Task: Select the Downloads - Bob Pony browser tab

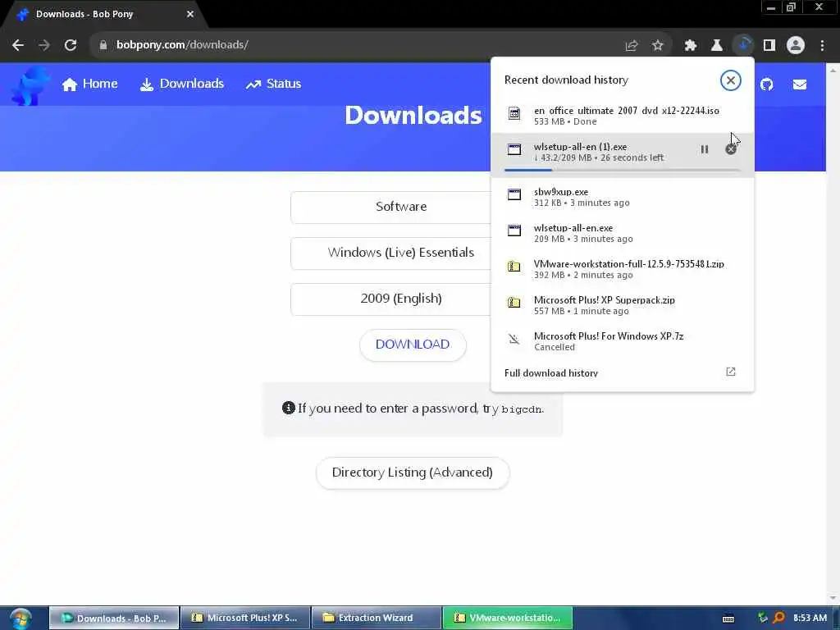Action: coord(104,15)
